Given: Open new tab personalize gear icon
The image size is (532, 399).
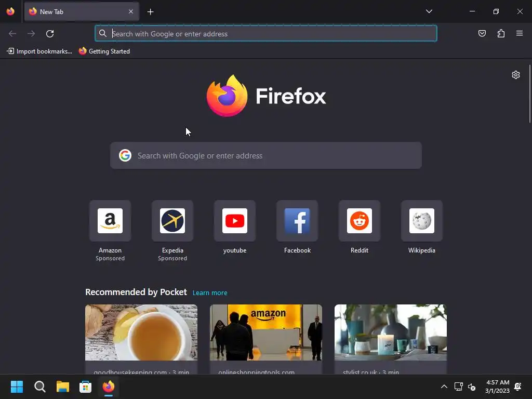Looking at the screenshot, I should tap(516, 75).
